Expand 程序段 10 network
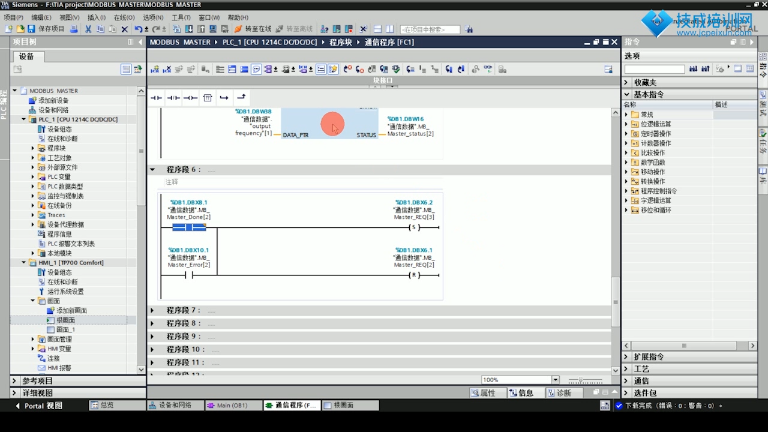 point(152,349)
